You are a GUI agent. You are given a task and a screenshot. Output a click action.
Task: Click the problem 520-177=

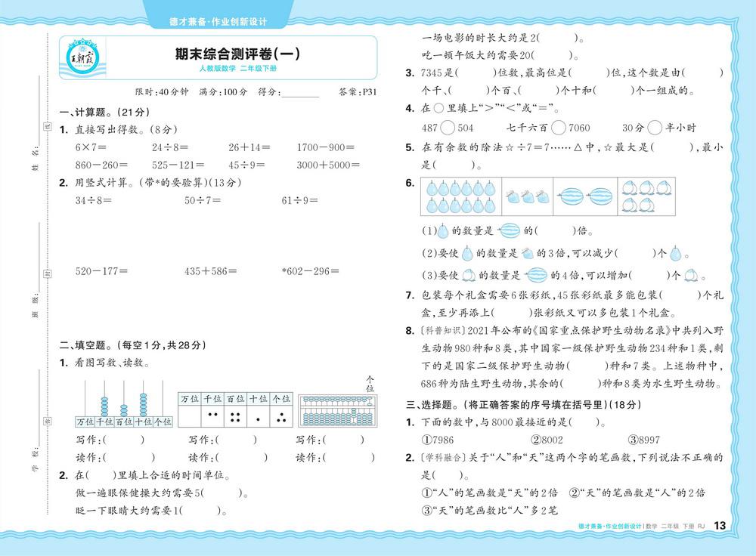coord(101,270)
